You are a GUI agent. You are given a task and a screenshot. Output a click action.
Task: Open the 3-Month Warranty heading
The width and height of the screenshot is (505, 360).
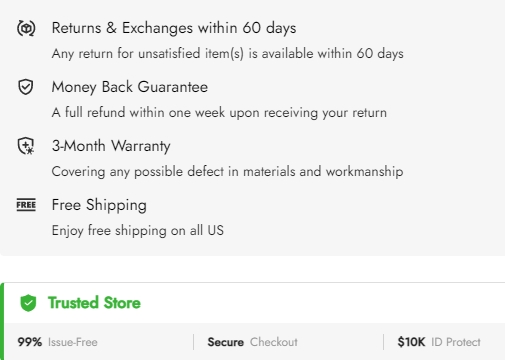coord(111,146)
